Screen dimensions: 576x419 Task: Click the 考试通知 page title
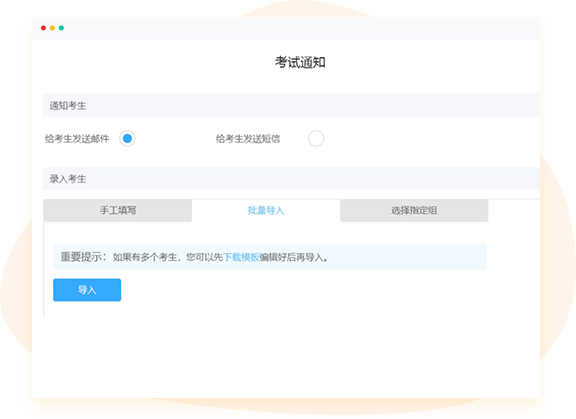tap(300, 62)
